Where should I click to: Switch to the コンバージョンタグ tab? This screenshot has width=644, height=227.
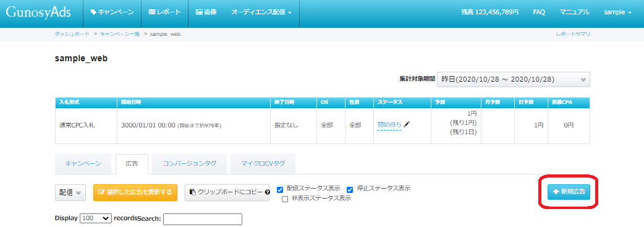pyautogui.click(x=189, y=164)
